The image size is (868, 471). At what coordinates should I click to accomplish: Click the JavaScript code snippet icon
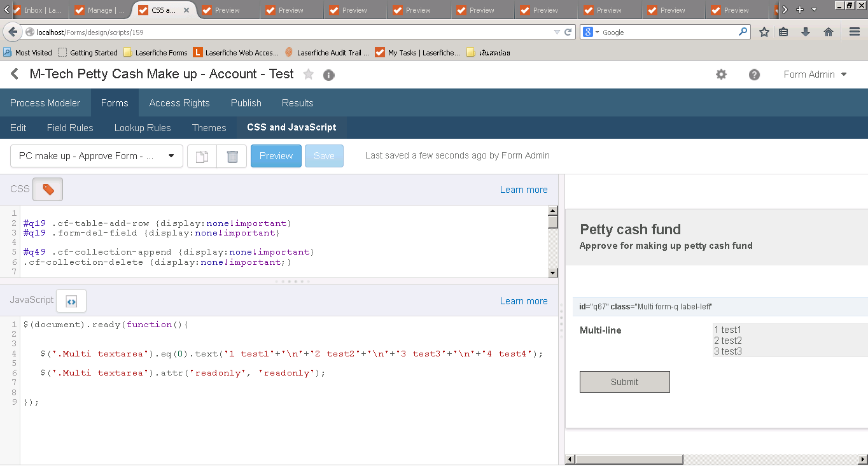[71, 302]
